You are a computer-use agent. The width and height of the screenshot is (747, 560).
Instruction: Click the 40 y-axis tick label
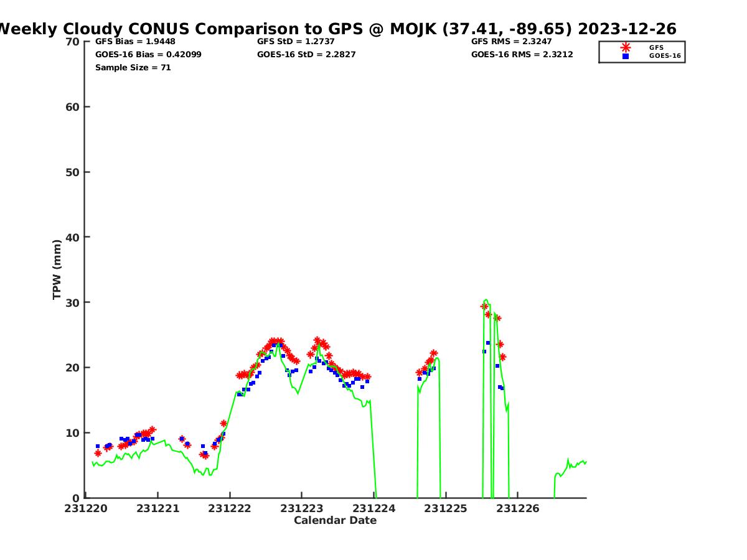(x=73, y=237)
